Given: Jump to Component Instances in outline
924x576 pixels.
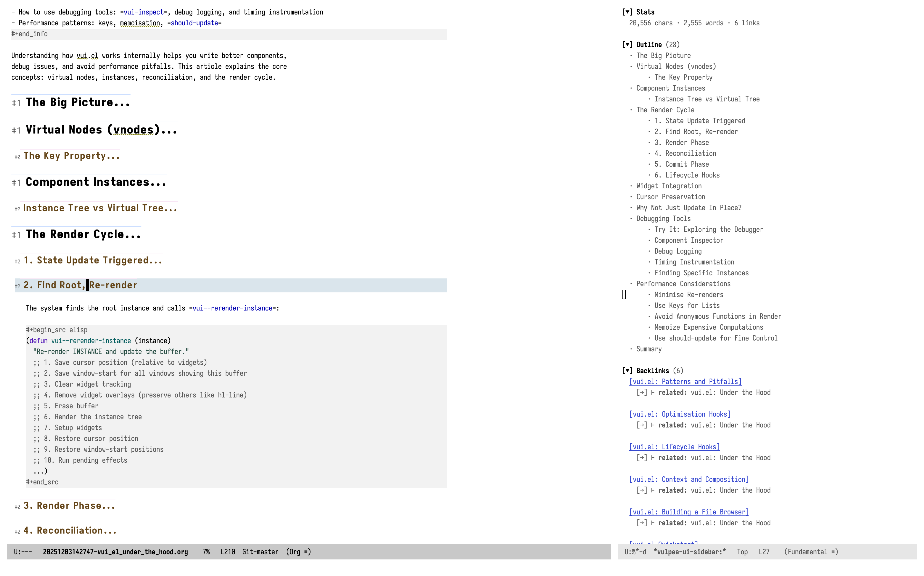Looking at the screenshot, I should click(671, 88).
